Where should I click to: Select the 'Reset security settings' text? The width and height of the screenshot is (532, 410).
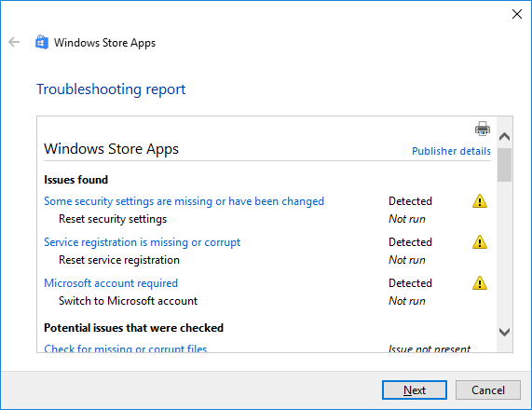pos(113,219)
